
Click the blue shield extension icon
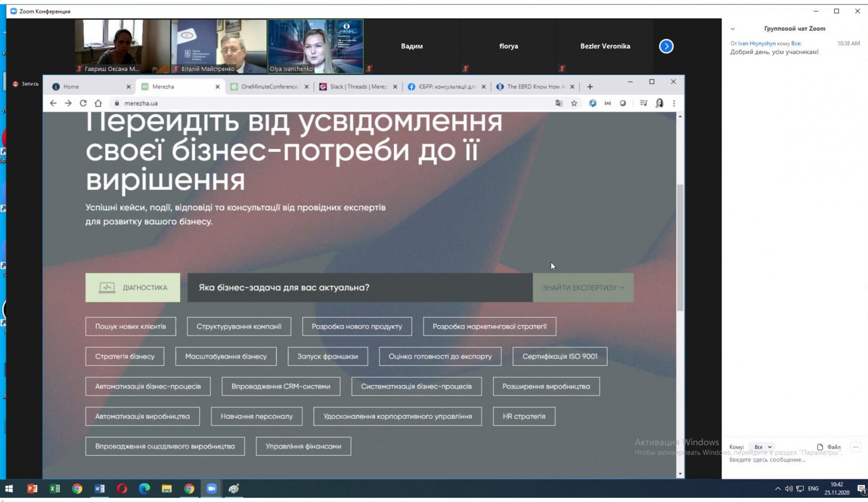(592, 103)
